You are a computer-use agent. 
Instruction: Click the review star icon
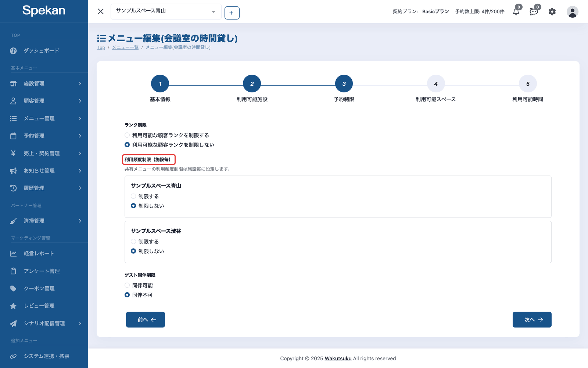click(x=13, y=306)
